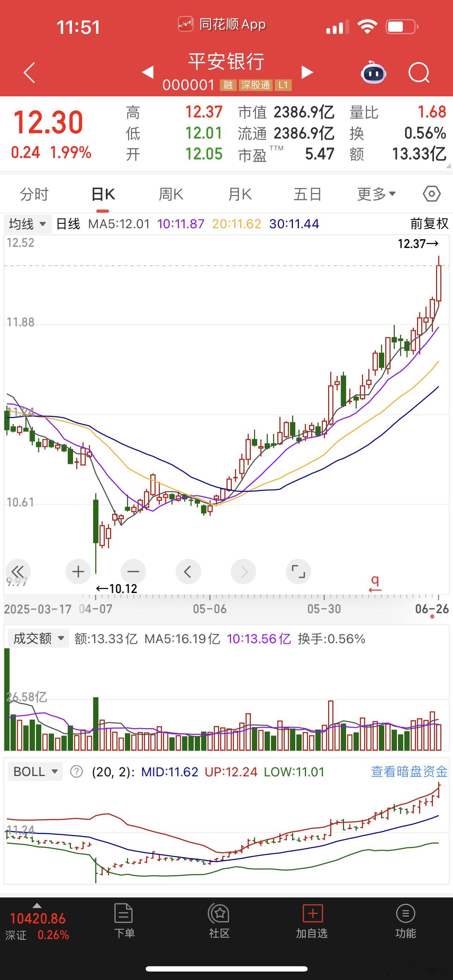Image resolution: width=453 pixels, height=980 pixels.
Task: Open the robot AI assistant
Action: point(374,72)
